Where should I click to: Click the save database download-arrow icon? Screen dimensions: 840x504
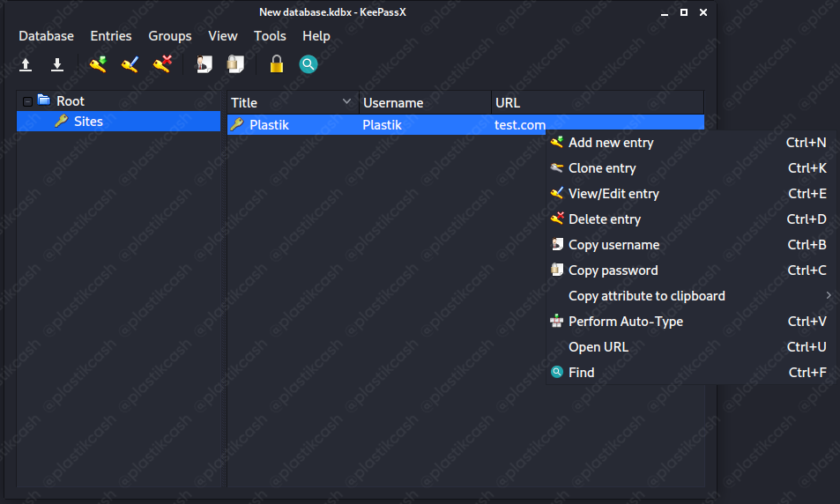point(57,64)
